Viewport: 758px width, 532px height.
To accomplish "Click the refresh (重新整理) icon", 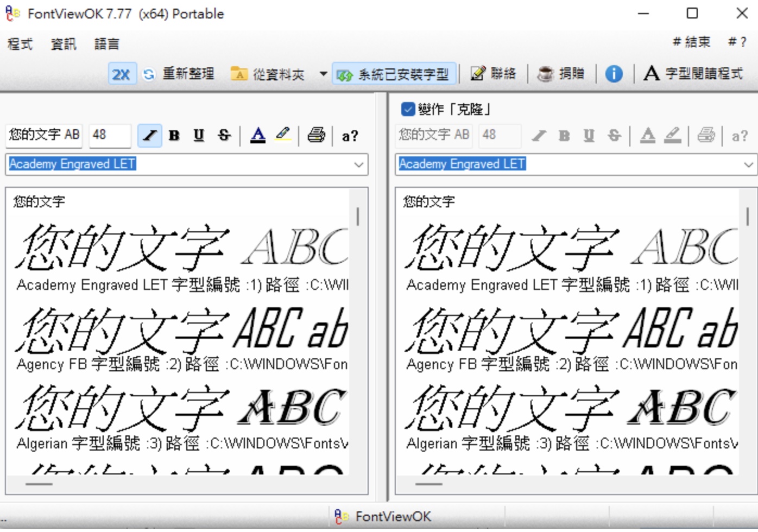I will point(149,74).
